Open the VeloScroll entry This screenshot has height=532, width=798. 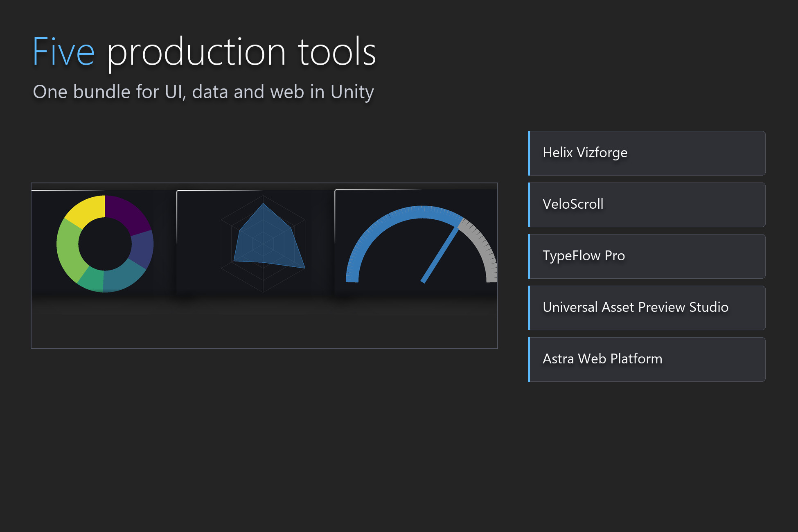(x=647, y=205)
